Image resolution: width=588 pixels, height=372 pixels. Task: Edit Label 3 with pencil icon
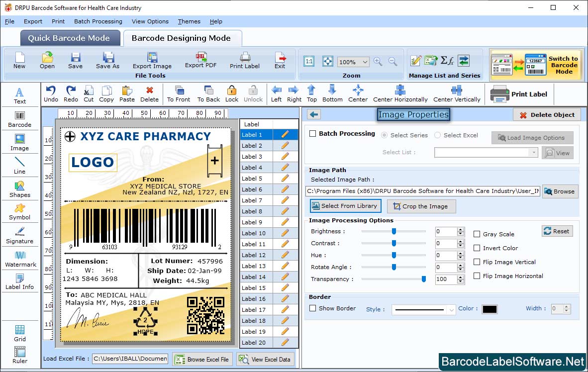[x=285, y=156]
